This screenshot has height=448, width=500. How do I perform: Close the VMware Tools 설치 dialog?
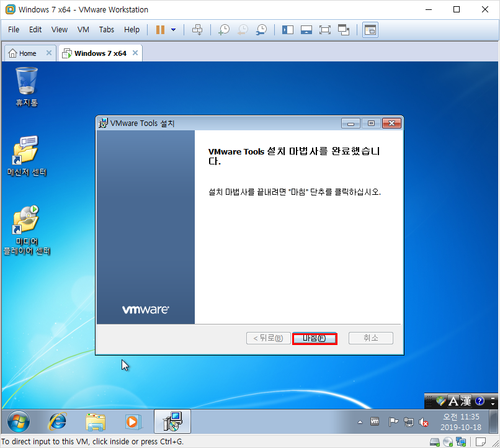391,123
